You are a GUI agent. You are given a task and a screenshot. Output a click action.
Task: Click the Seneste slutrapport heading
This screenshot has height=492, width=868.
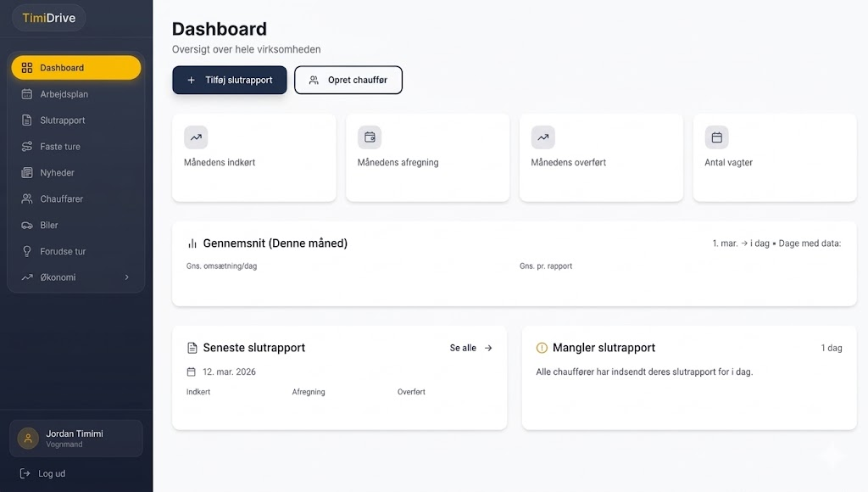coord(254,348)
